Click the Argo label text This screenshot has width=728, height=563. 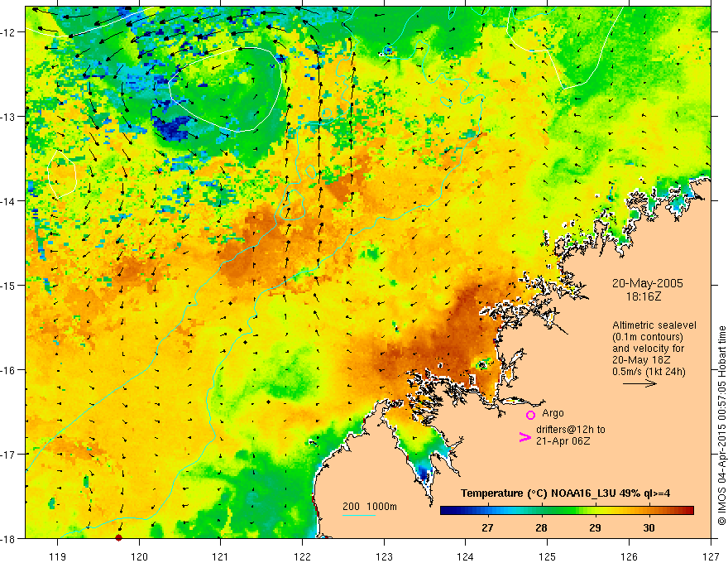(x=553, y=413)
